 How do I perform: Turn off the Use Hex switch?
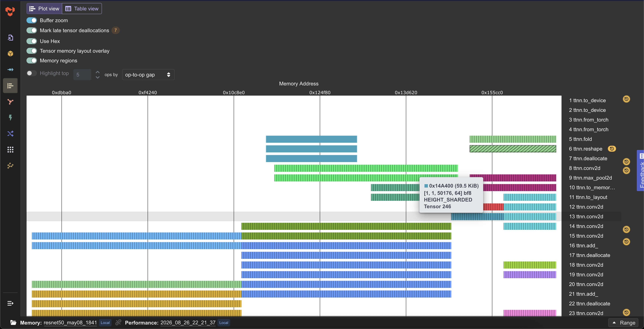32,41
